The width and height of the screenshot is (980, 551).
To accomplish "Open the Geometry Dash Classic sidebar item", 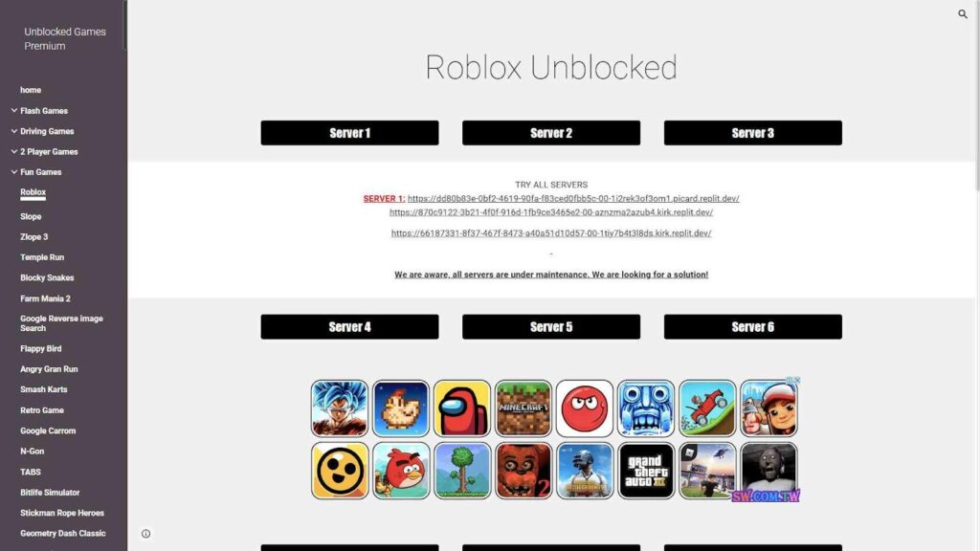I will 62,533.
